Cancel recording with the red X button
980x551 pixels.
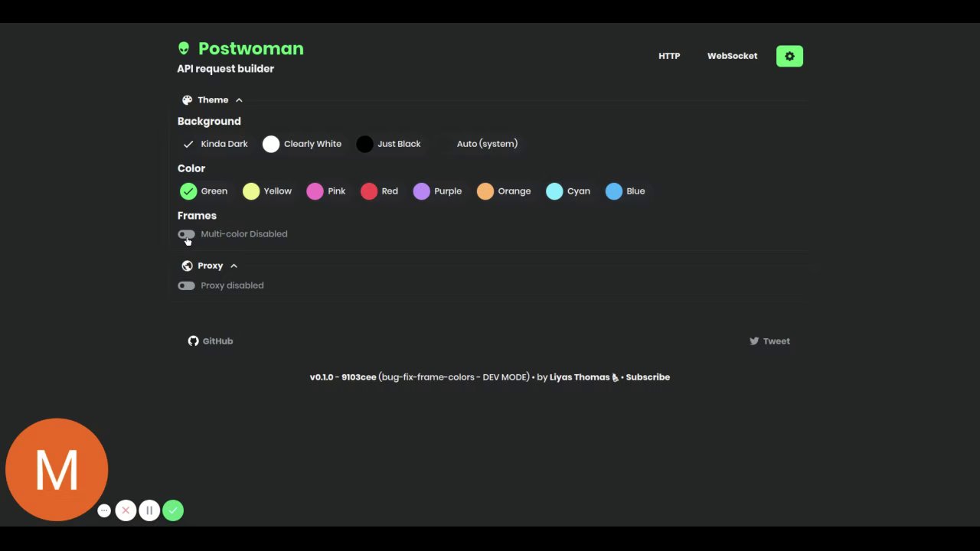(x=126, y=510)
